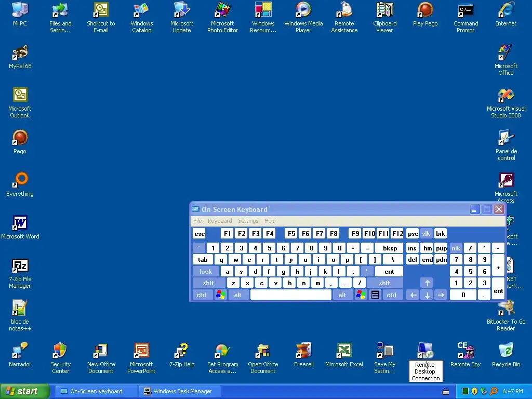The image size is (532, 399).
Task: Open the Microsoft Outlook shortcut
Action: pos(20,96)
